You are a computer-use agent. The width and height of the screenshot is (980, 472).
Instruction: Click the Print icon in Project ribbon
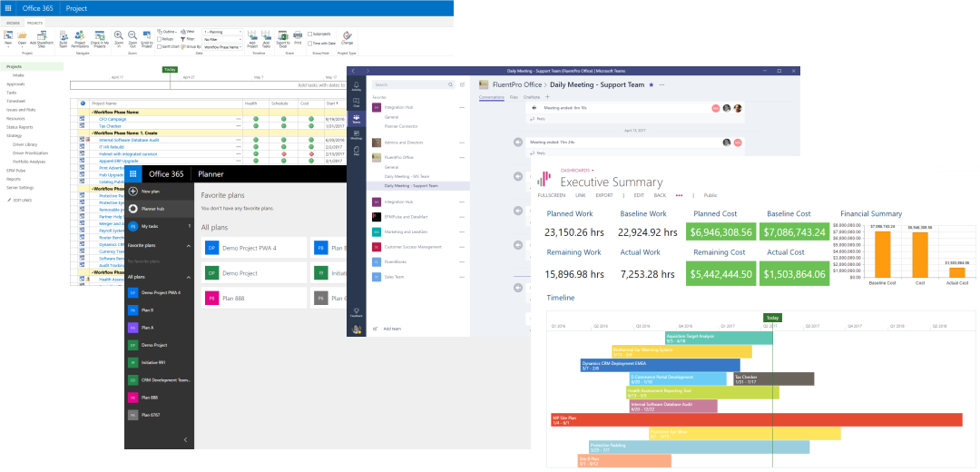[x=298, y=37]
